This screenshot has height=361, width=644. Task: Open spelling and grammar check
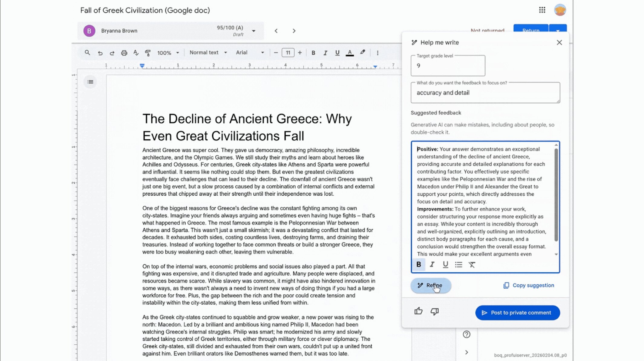pos(136,52)
